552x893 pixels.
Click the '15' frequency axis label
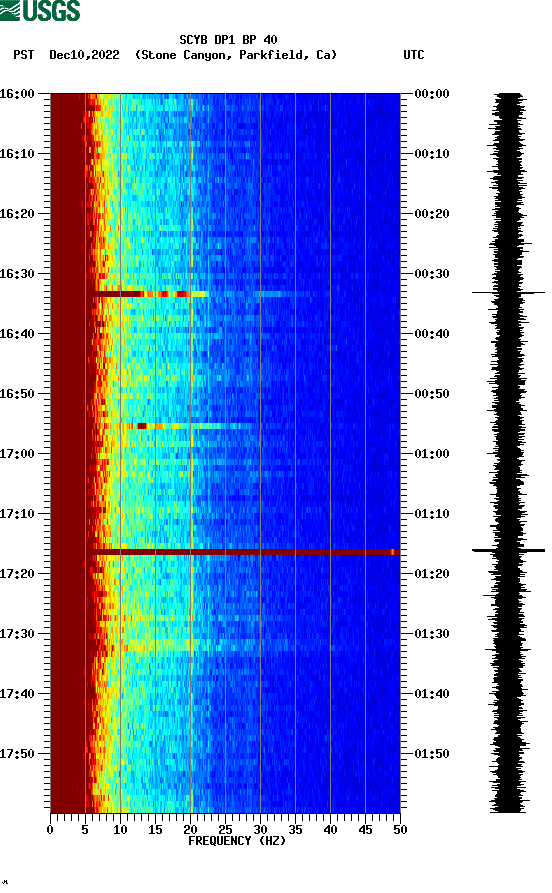155,830
